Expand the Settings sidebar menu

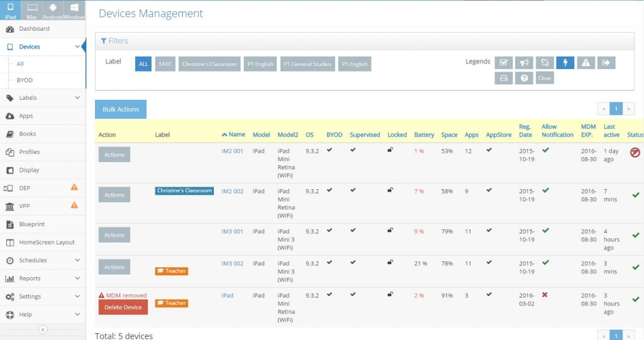pos(43,297)
